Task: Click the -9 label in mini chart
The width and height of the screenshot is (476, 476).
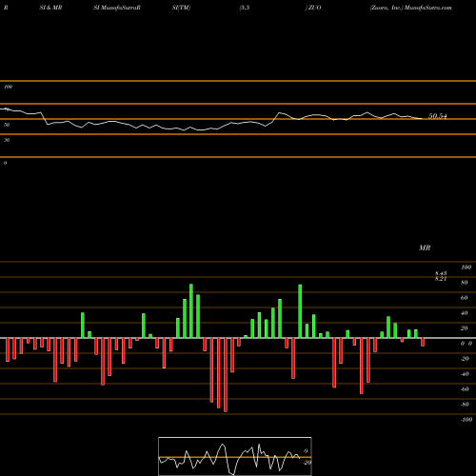Action: point(305,451)
